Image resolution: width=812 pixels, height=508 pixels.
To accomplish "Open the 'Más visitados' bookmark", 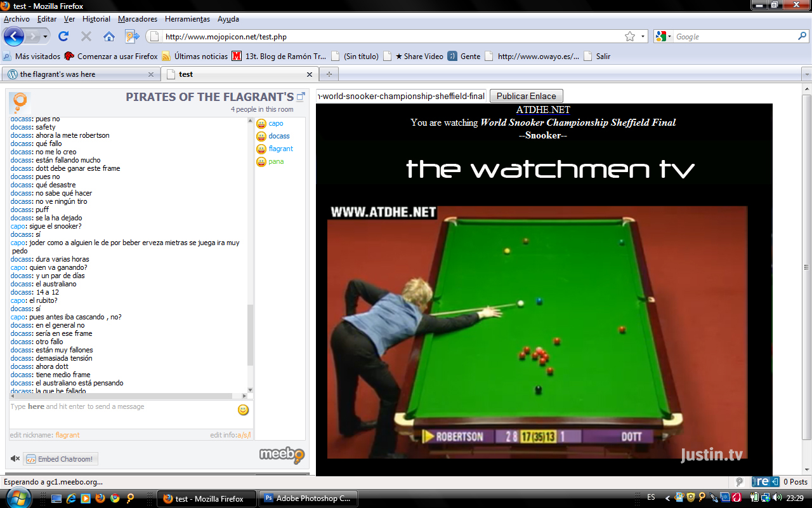I will [x=32, y=56].
